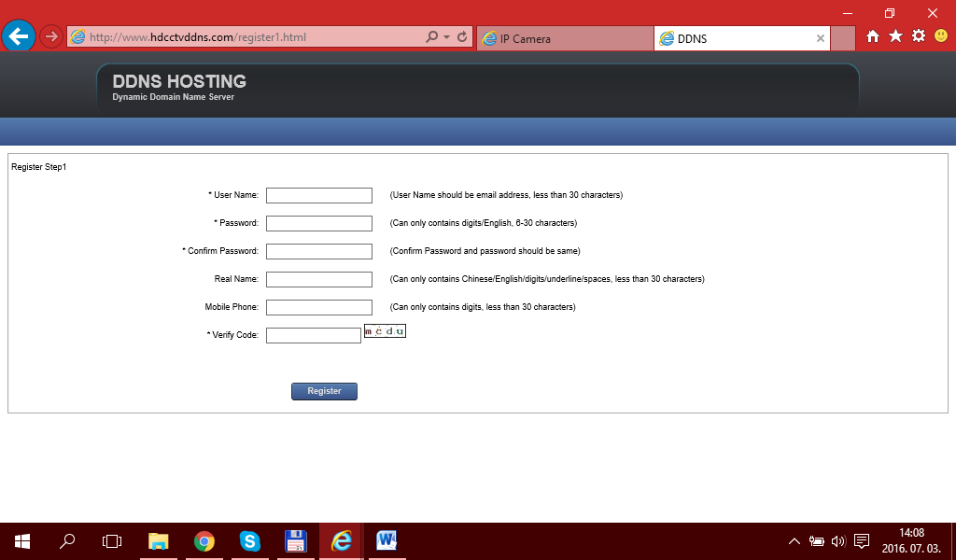
Task: Switch to the IP Camera tab
Action: [565, 38]
